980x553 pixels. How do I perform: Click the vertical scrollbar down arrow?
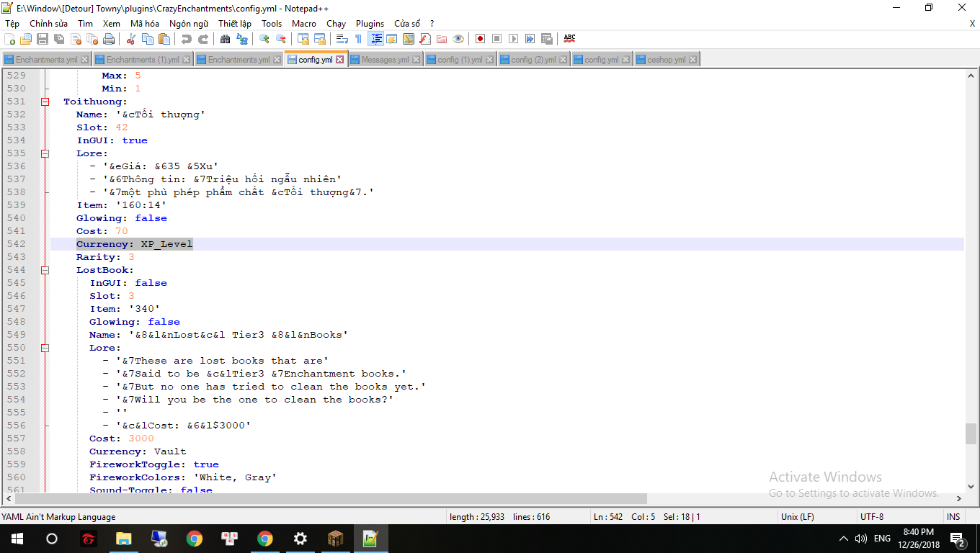coord(971,485)
